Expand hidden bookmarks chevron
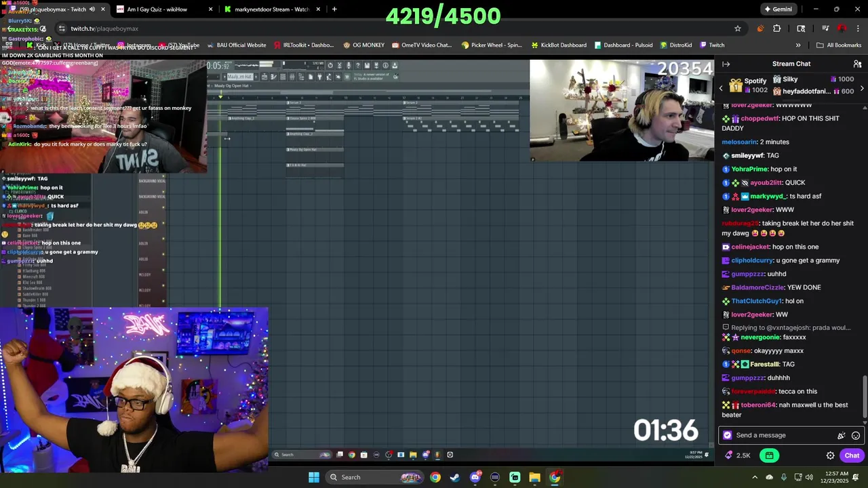 (x=798, y=45)
